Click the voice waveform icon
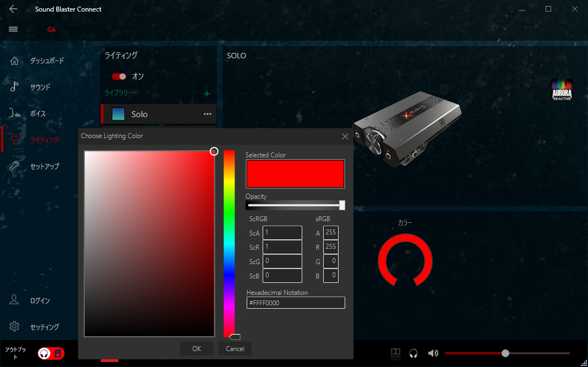 14,113
